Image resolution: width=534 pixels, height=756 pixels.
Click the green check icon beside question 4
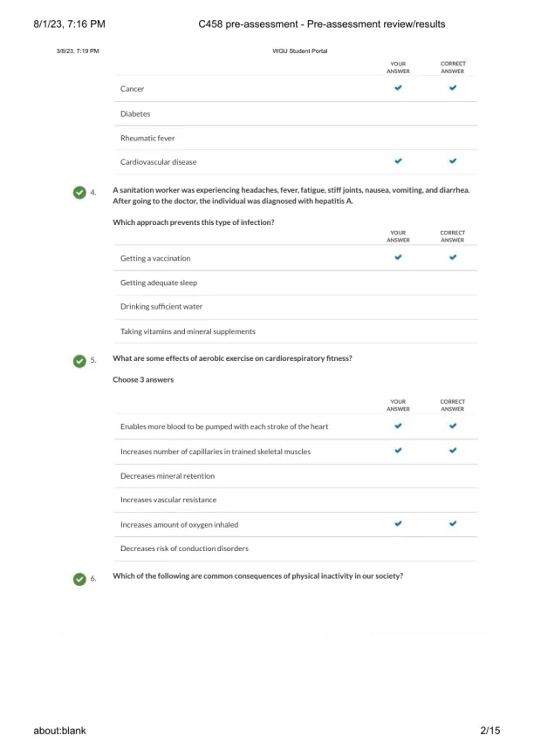[80, 193]
